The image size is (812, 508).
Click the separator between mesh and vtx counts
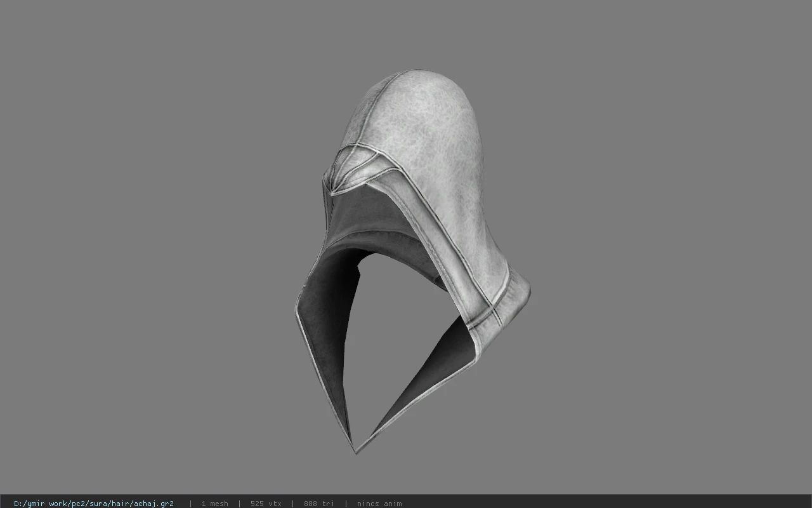(239, 504)
